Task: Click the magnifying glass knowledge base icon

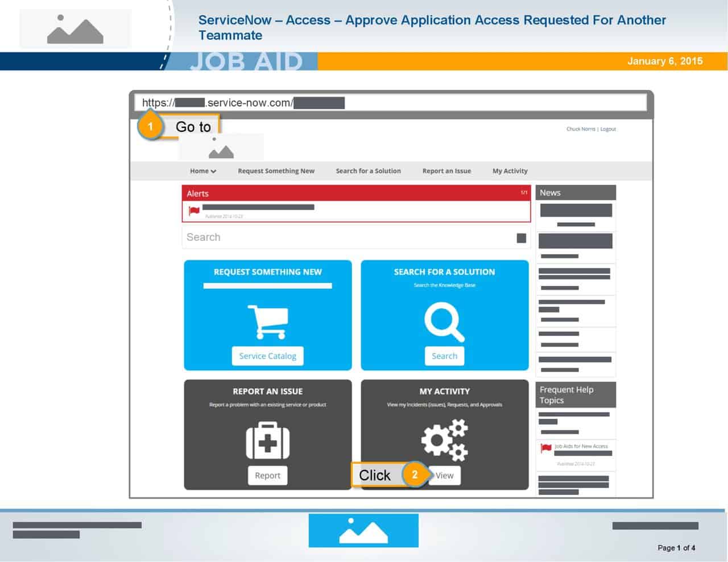Action: [x=444, y=322]
